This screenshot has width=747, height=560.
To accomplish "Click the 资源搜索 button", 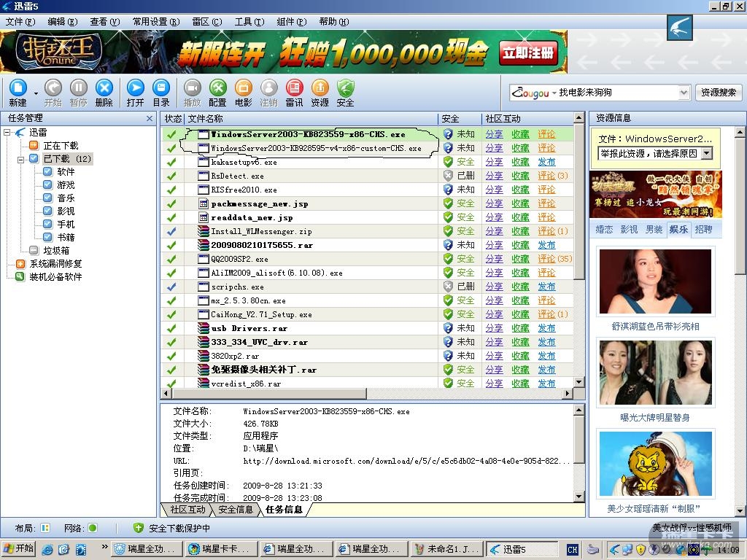I will (x=718, y=93).
